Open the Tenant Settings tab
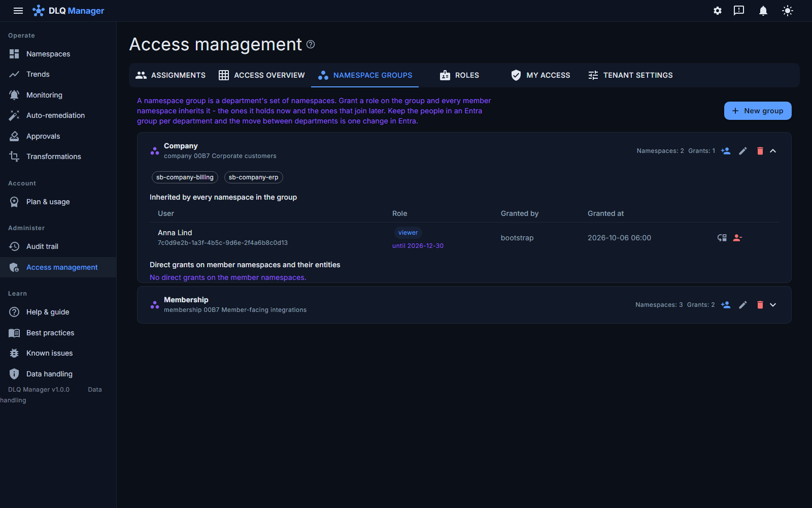The width and height of the screenshot is (812, 508). tap(630, 75)
